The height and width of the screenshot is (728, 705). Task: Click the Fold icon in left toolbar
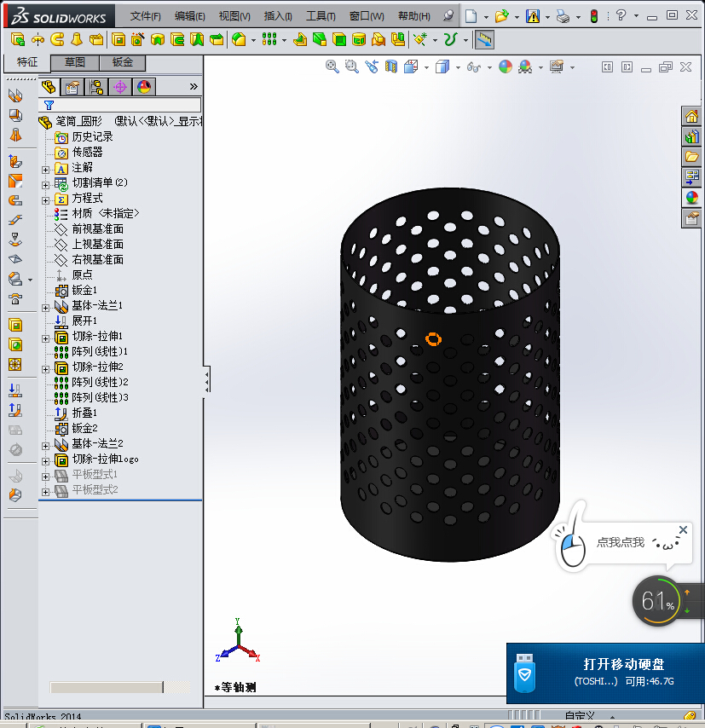pyautogui.click(x=15, y=410)
